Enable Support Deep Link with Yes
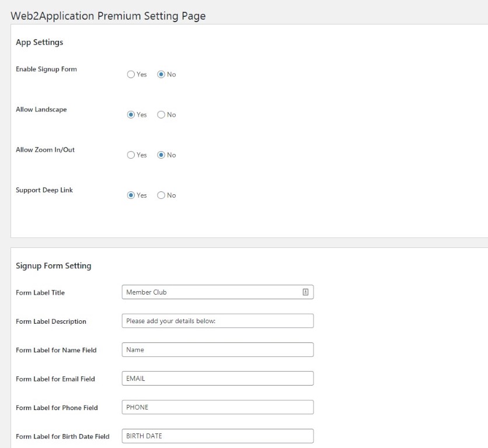 point(131,195)
